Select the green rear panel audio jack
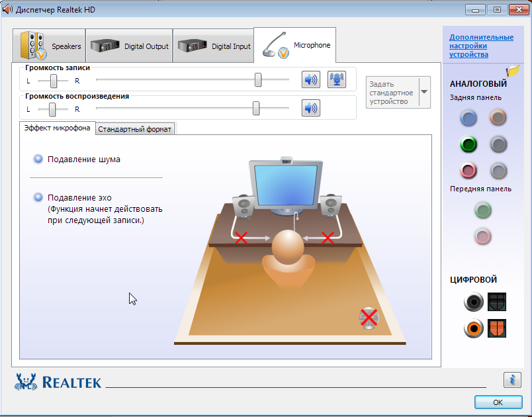Viewport: 532px width, 417px height. [x=468, y=144]
